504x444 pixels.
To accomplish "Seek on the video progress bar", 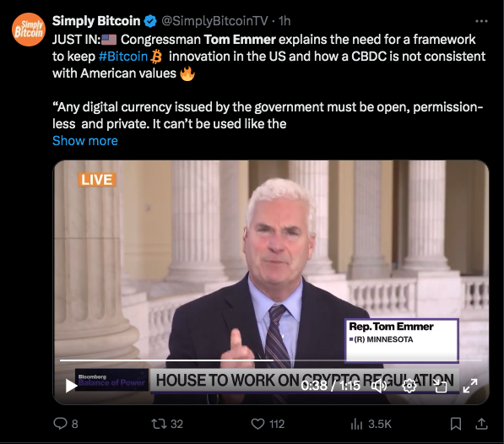I will tap(271, 360).
